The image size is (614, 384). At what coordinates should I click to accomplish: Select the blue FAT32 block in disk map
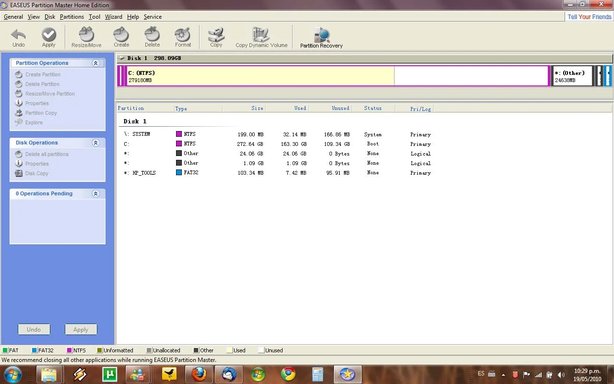point(607,76)
